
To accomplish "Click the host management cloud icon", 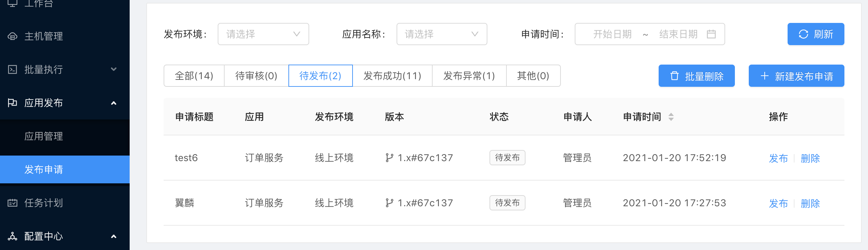I will 12,36.
